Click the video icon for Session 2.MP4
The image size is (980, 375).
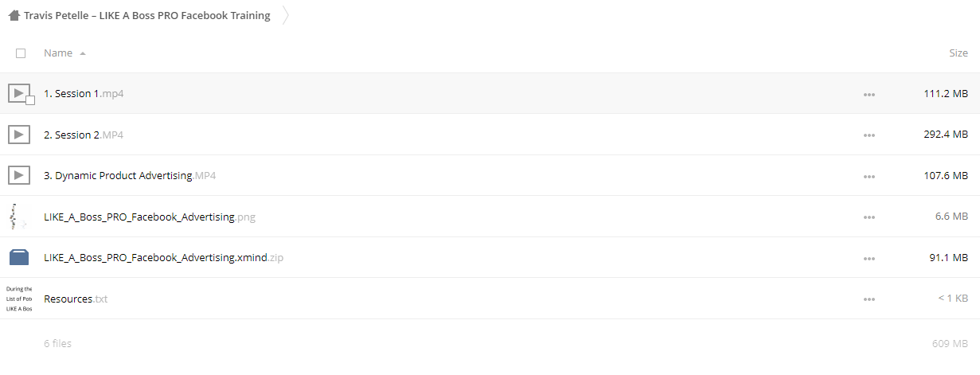coord(19,135)
